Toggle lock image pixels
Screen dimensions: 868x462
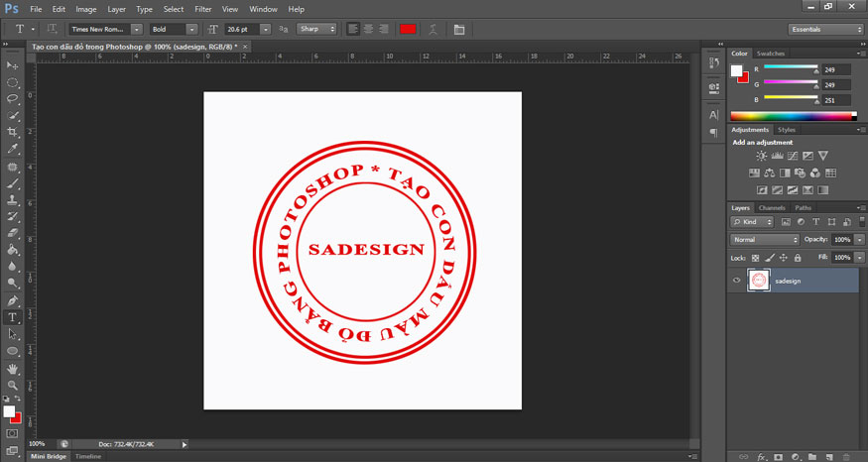pyautogui.click(x=770, y=258)
